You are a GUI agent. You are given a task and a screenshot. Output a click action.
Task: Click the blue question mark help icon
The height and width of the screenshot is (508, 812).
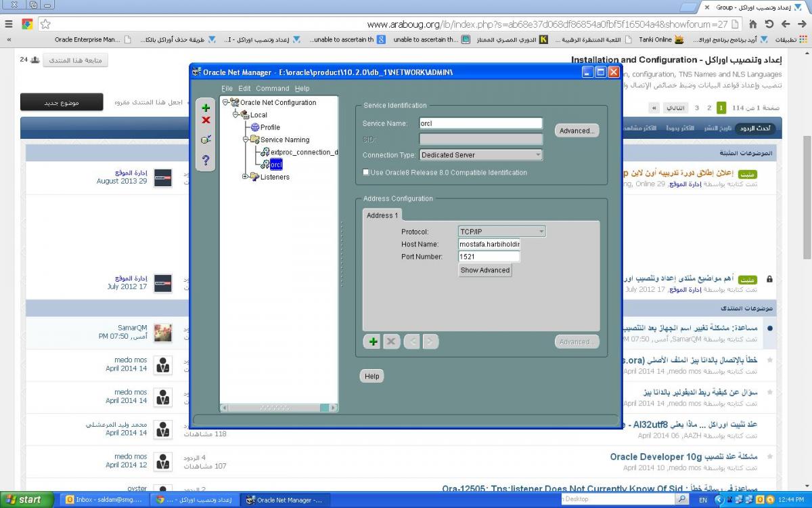[x=206, y=160]
